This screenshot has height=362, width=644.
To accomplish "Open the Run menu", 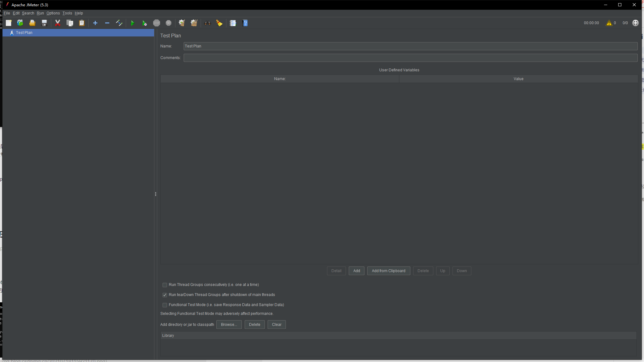I will [40, 13].
